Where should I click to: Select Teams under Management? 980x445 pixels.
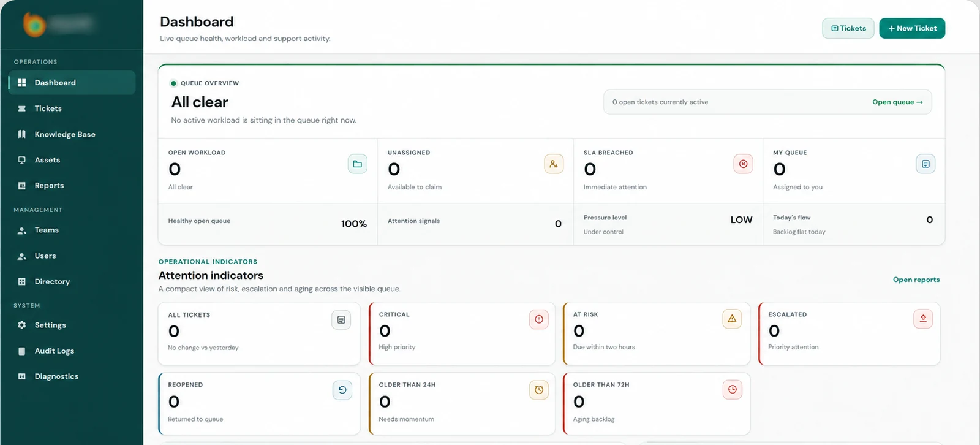72,230
